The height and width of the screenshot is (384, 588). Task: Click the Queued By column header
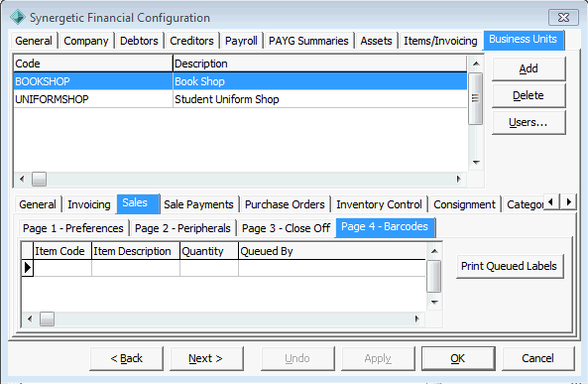pos(332,251)
